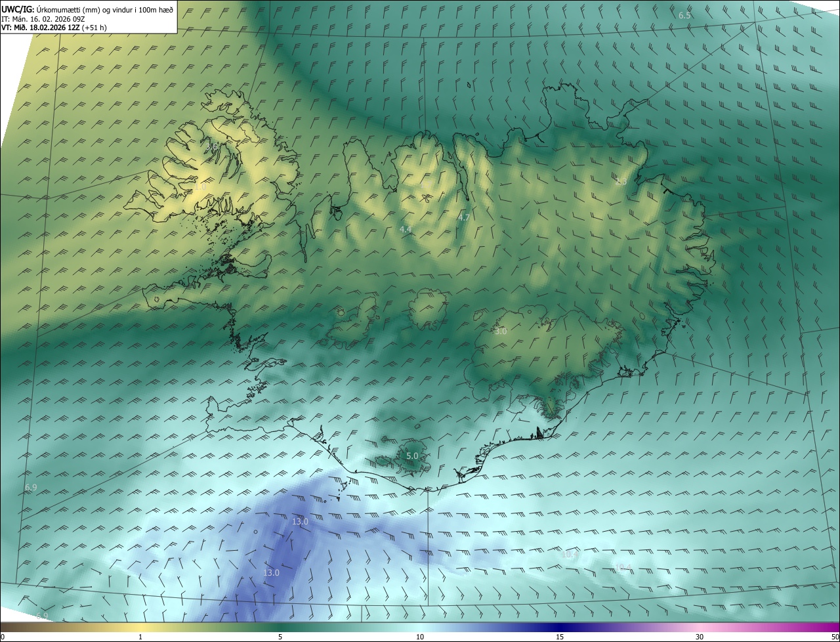The height and width of the screenshot is (642, 840).
Task: Click the 1.0 value label in the Westfjords
Action: pos(200,187)
